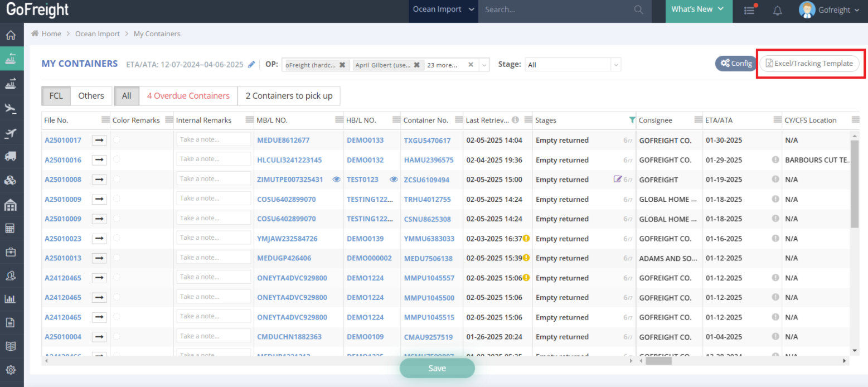Toggle eye icon next to TEST0123
Viewport: 868px width, 387px height.
(x=394, y=180)
